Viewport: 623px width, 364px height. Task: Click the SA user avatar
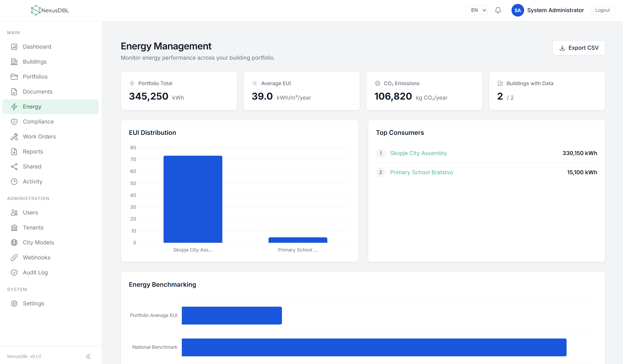tap(518, 10)
